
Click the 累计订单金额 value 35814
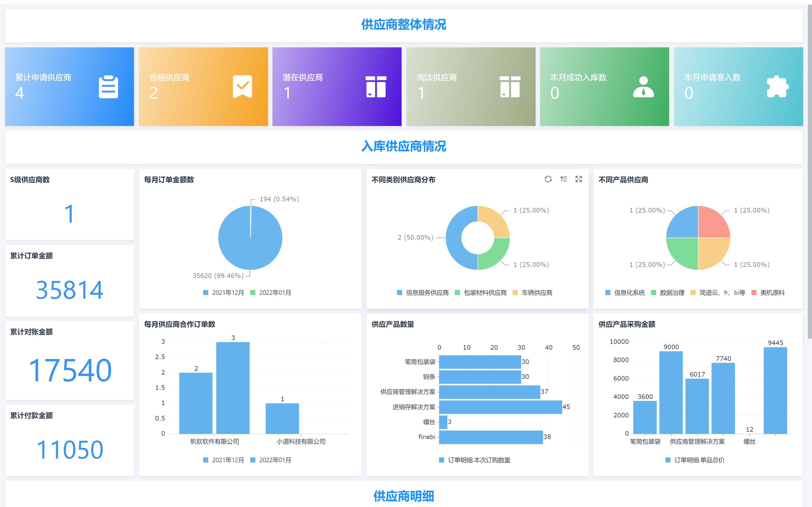pos(69,290)
